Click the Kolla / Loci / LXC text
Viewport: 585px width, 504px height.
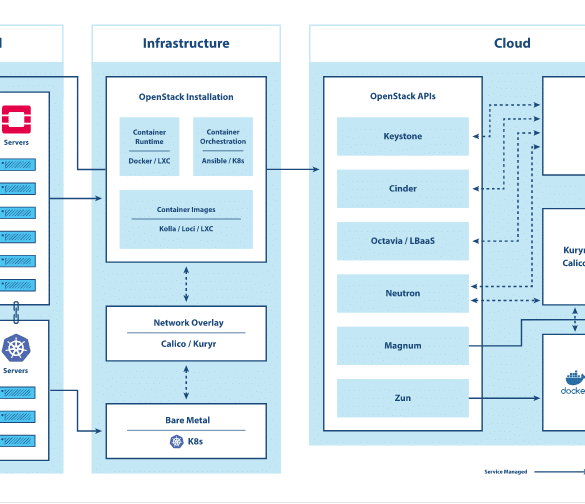tap(186, 229)
